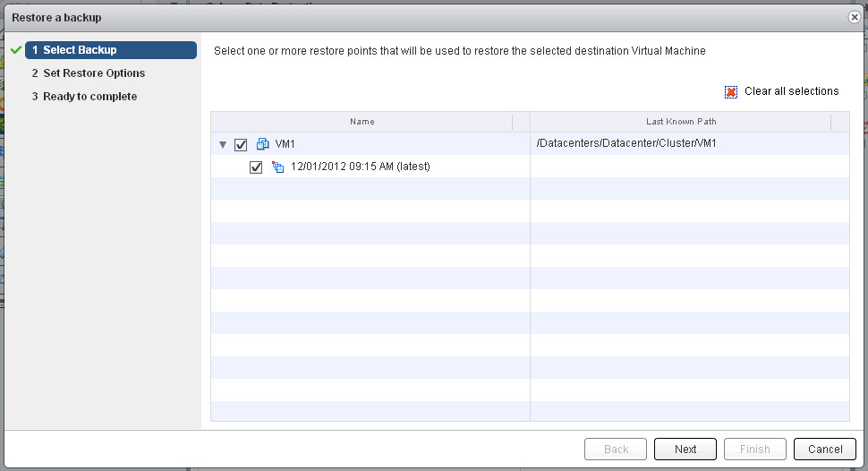868x471 pixels.
Task: Sort by the Last Known Path column header
Action: coord(681,122)
